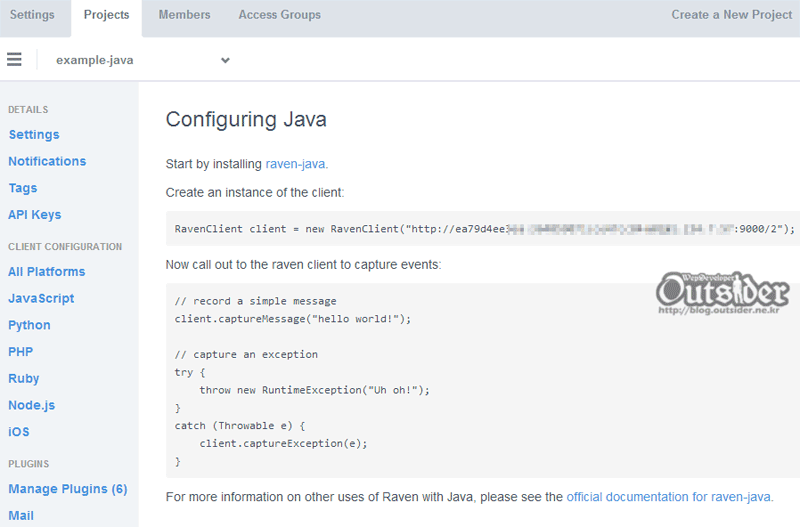This screenshot has width=800, height=527.
Task: Open Notifications in the sidebar
Action: tap(47, 161)
